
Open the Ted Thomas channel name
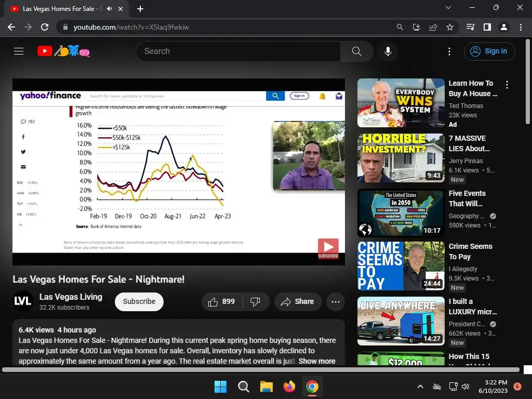(465, 106)
